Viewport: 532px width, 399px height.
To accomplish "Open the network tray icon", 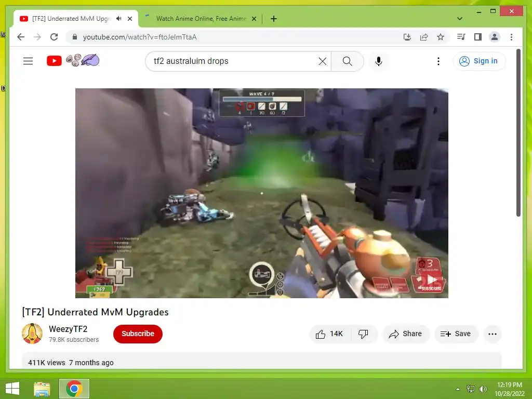I will pyautogui.click(x=470, y=389).
